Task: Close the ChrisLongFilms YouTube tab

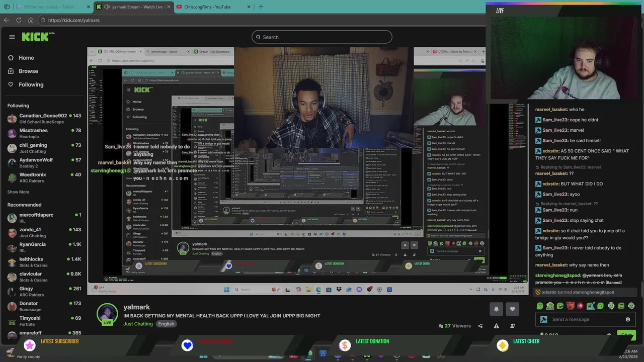Action: (249, 7)
